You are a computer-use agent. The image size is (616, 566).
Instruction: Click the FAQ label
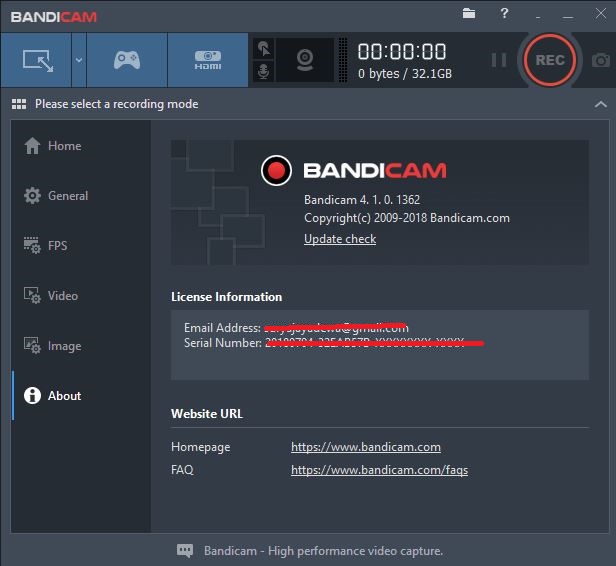pos(182,470)
